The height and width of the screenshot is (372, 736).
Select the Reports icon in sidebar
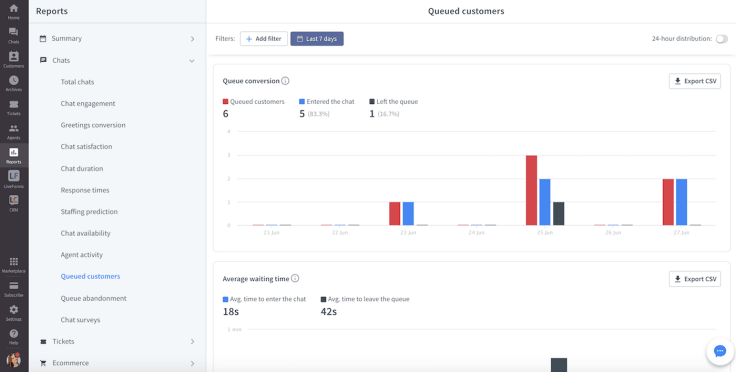[14, 152]
